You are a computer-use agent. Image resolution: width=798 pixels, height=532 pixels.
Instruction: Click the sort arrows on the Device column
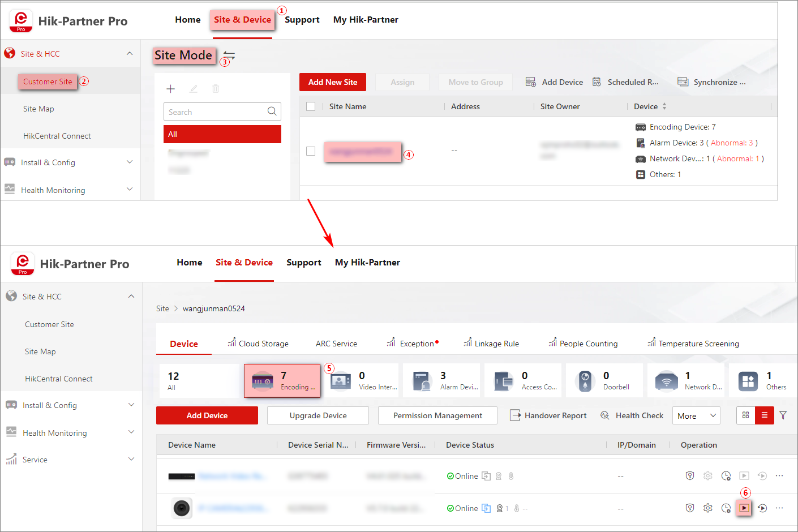664,106
